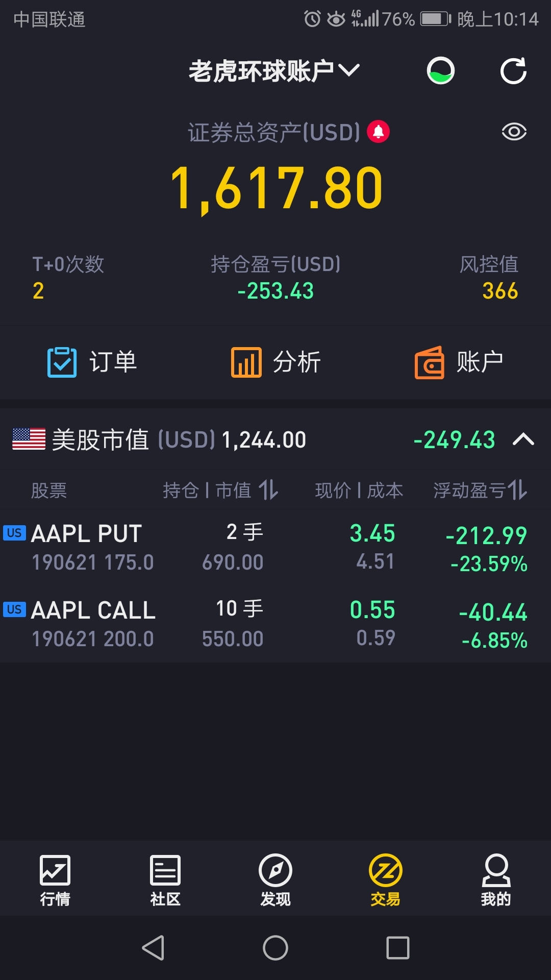The image size is (551, 980).
Task: Tap the refresh icon at top right
Action: point(513,71)
